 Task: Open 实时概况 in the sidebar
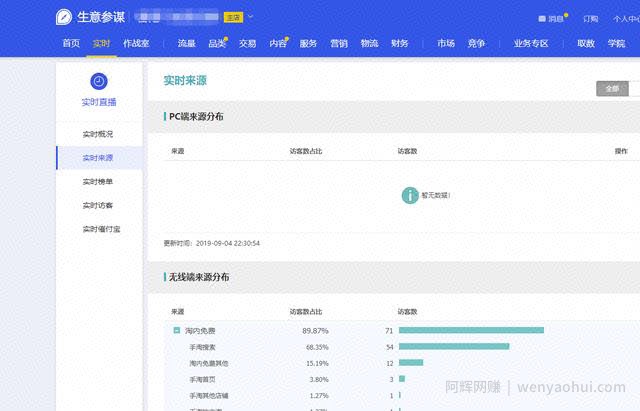pos(98,134)
